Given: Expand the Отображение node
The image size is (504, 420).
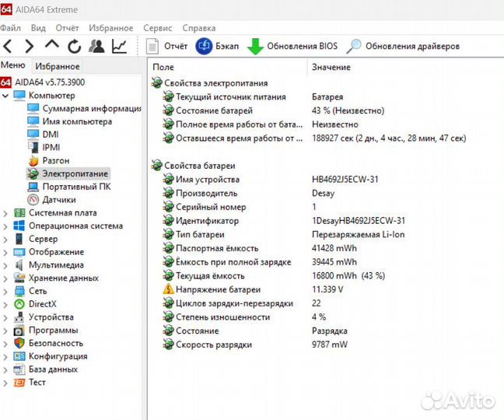Looking at the screenshot, I should point(5,252).
